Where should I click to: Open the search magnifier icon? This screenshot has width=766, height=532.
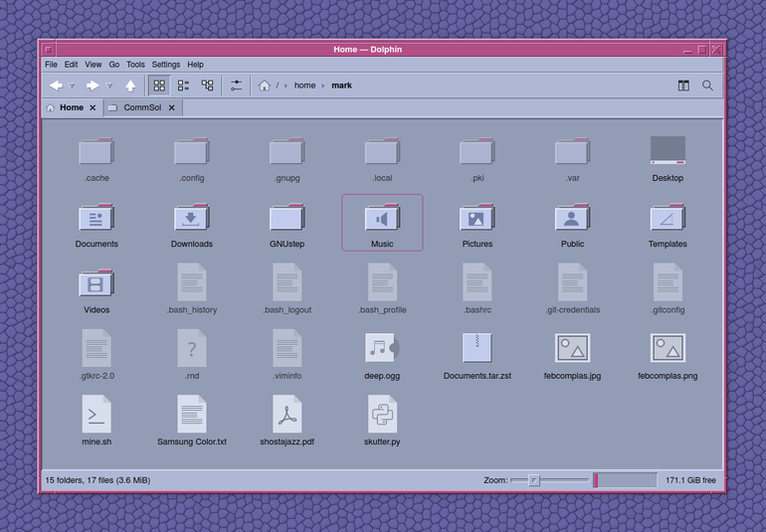pos(707,86)
